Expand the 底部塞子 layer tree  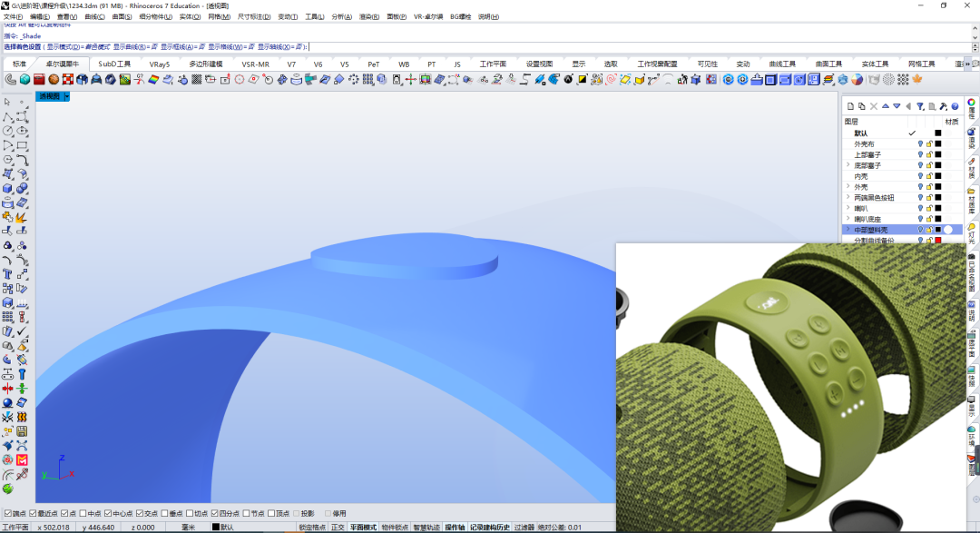coord(848,165)
